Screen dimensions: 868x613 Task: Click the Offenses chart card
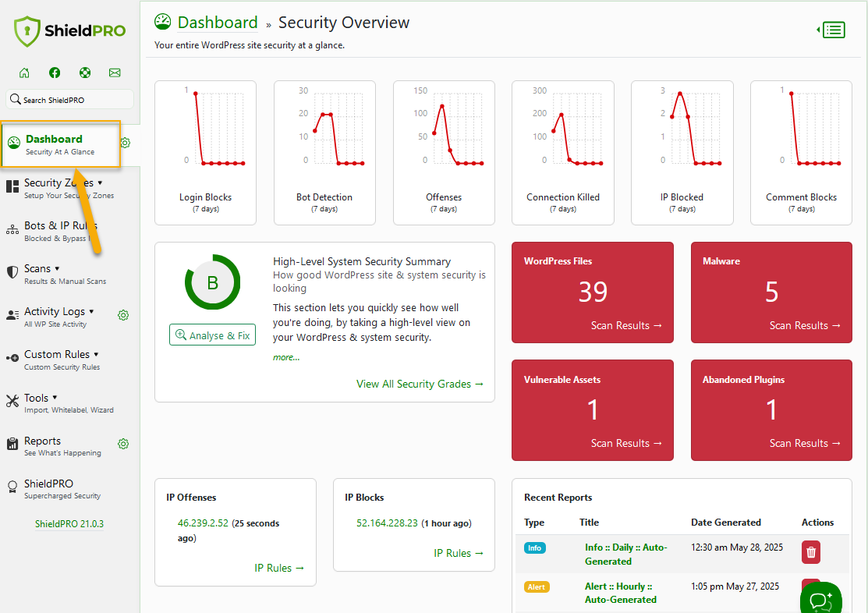click(444, 153)
